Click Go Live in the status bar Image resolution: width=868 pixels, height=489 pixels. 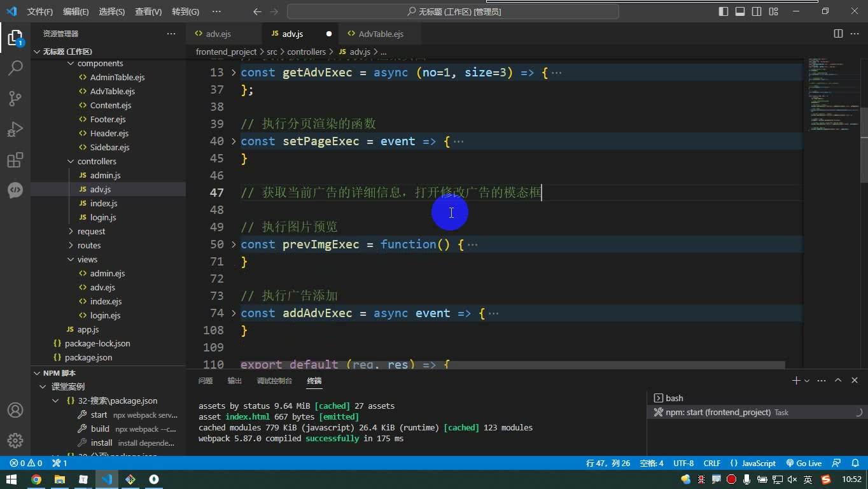pyautogui.click(x=804, y=464)
